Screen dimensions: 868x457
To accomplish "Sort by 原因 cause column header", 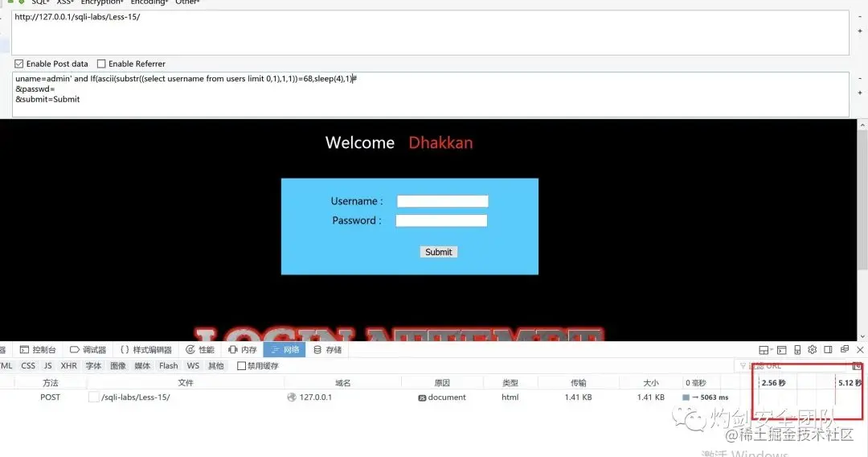I will (442, 383).
